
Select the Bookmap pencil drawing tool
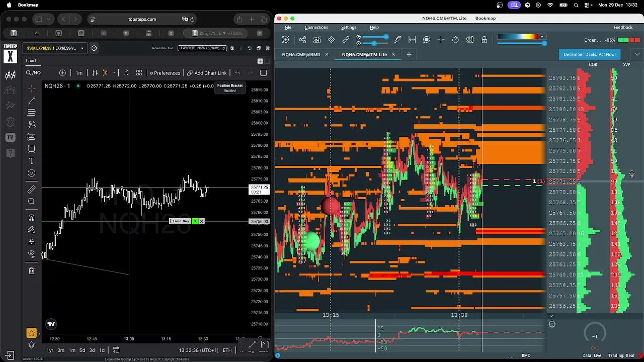point(397,40)
